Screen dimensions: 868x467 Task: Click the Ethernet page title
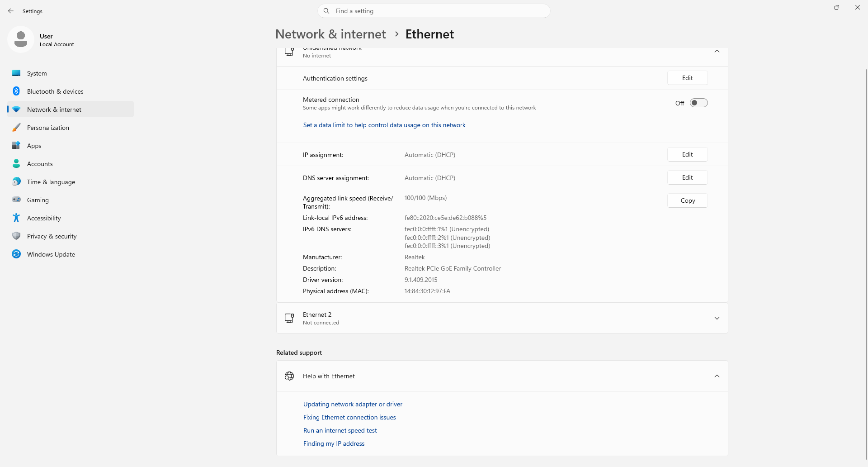pos(429,34)
